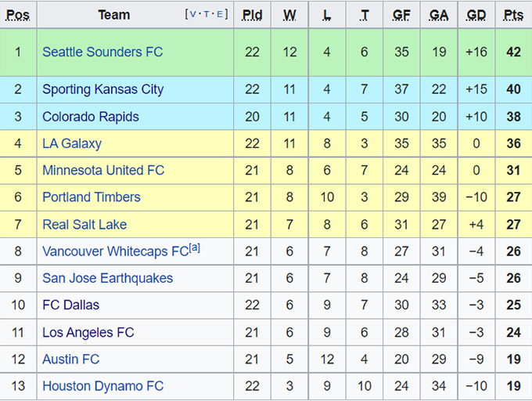Click the Colorado Rapids team link
Screen dimensions: 532x401
(90, 117)
